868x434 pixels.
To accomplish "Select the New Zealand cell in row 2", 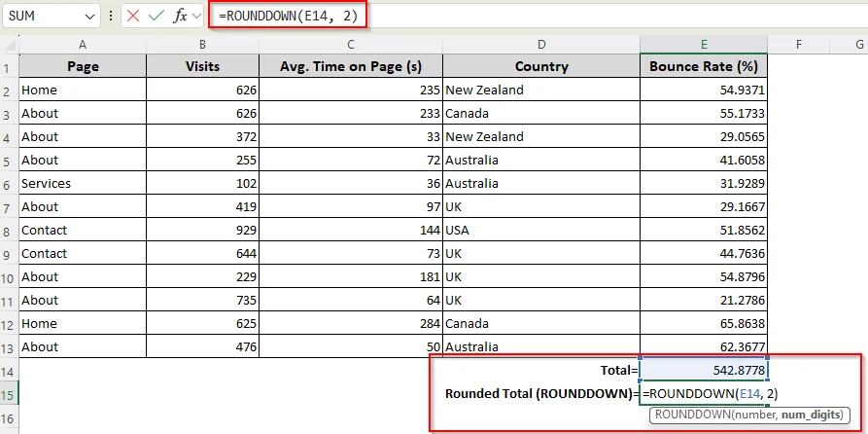I will click(540, 90).
